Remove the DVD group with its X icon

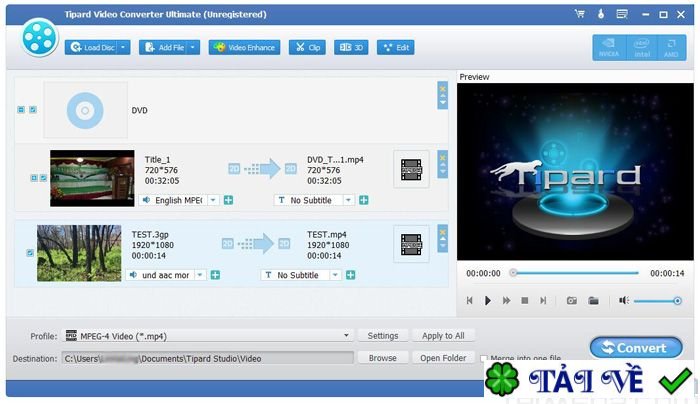point(442,88)
